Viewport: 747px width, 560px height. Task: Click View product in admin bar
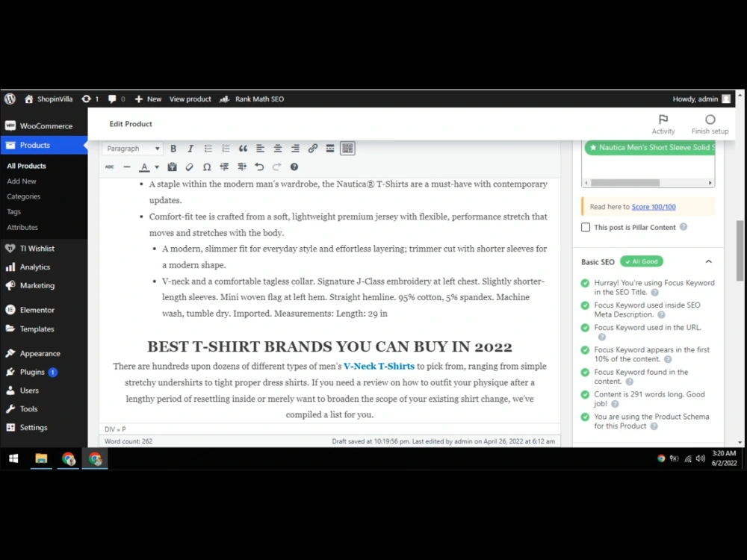pyautogui.click(x=190, y=99)
